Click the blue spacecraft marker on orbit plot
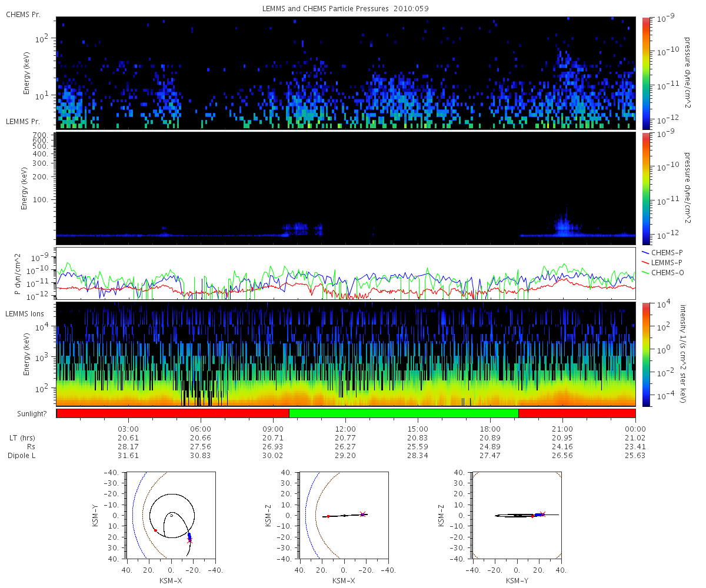Image resolution: width=706 pixels, height=588 pixels. (x=189, y=536)
